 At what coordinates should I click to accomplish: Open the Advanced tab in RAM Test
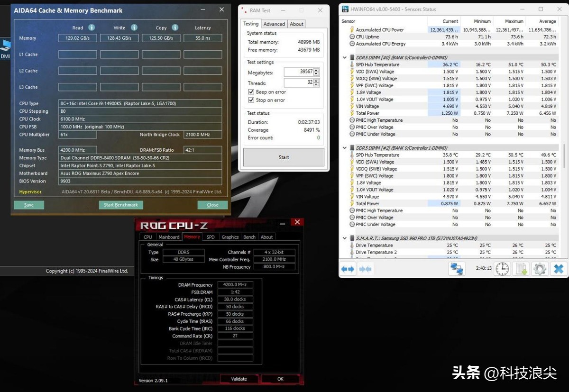click(274, 24)
